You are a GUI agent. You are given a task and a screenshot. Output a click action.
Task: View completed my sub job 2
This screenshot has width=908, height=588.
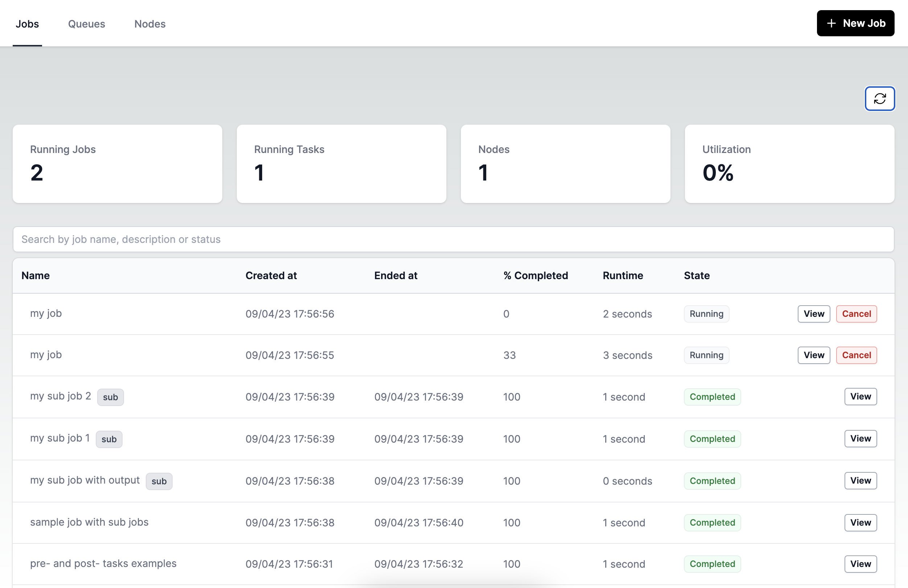[x=860, y=396]
